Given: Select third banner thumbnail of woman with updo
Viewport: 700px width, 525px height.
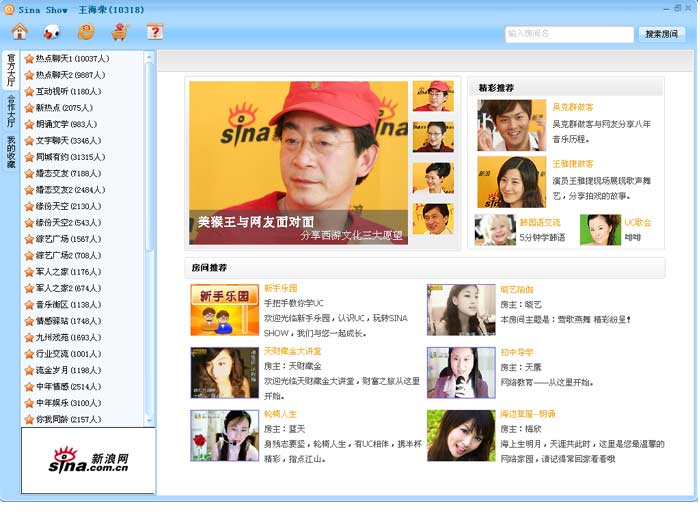Looking at the screenshot, I should tap(433, 178).
